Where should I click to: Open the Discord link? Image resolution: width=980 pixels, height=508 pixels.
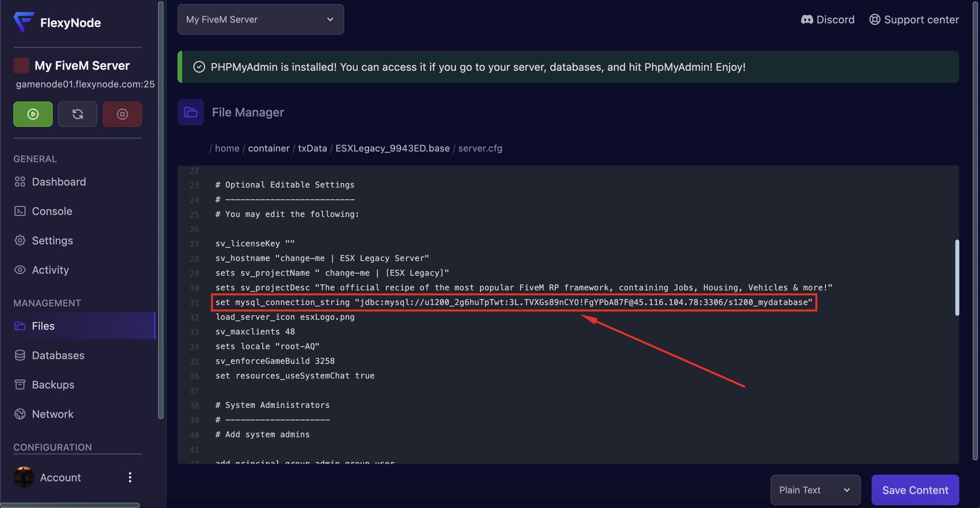[x=828, y=19]
